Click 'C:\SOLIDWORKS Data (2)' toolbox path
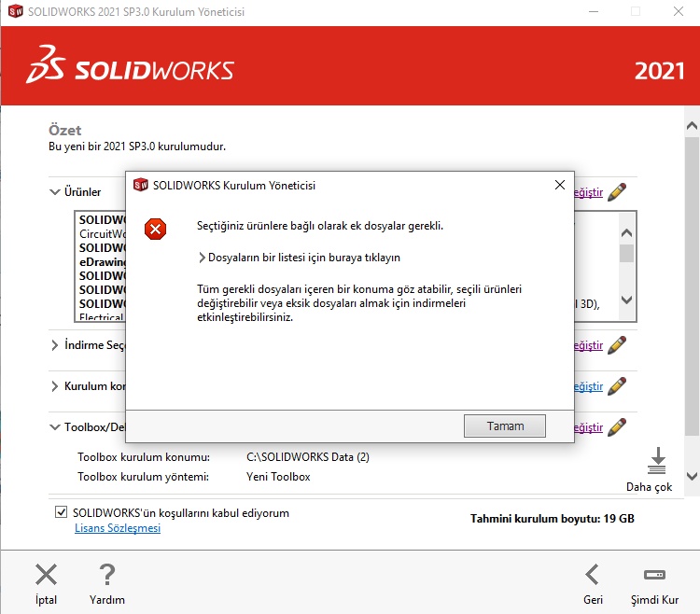 click(308, 457)
